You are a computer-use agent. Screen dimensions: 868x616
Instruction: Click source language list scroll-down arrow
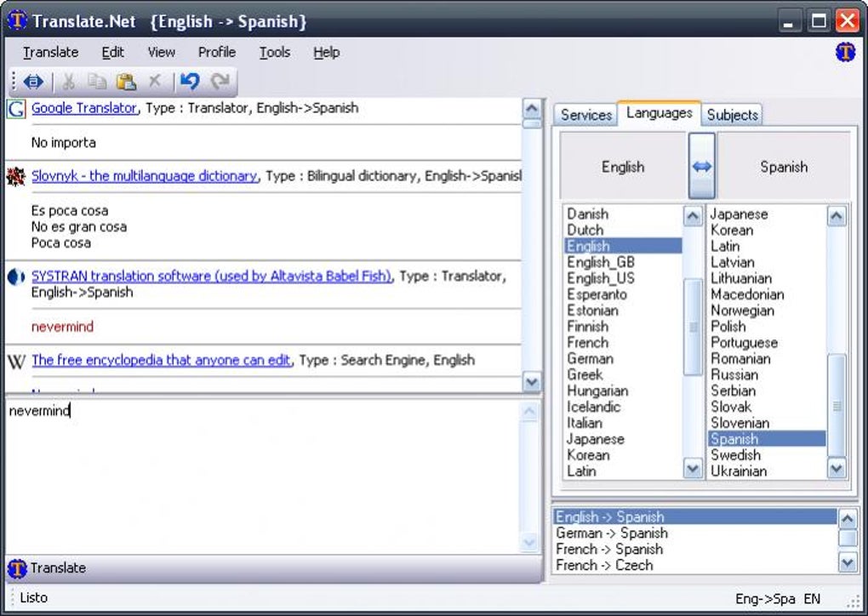pyautogui.click(x=693, y=469)
